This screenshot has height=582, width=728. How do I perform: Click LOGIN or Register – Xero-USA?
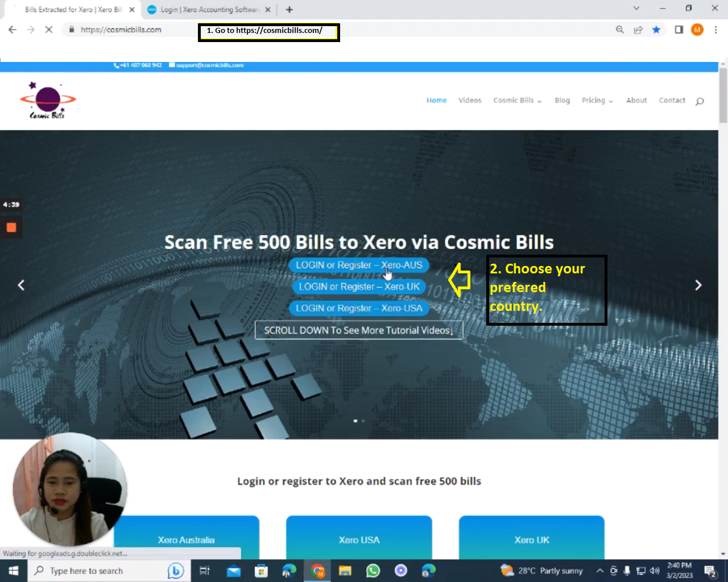coord(359,309)
